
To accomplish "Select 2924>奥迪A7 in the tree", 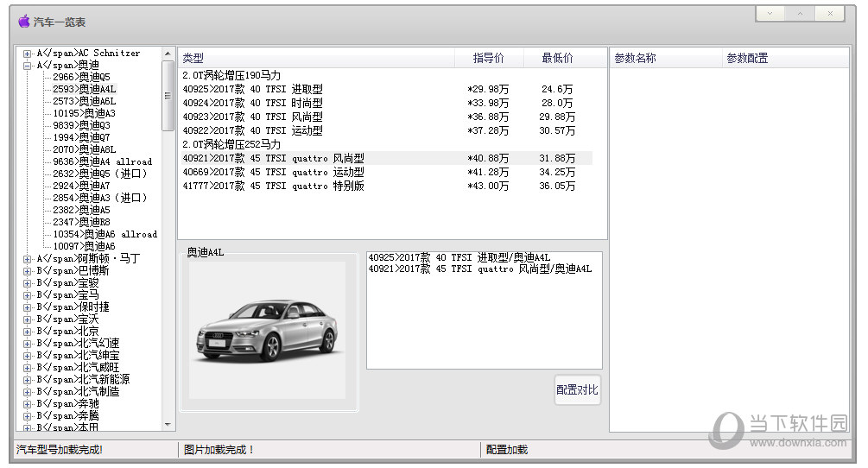I will click(x=81, y=186).
